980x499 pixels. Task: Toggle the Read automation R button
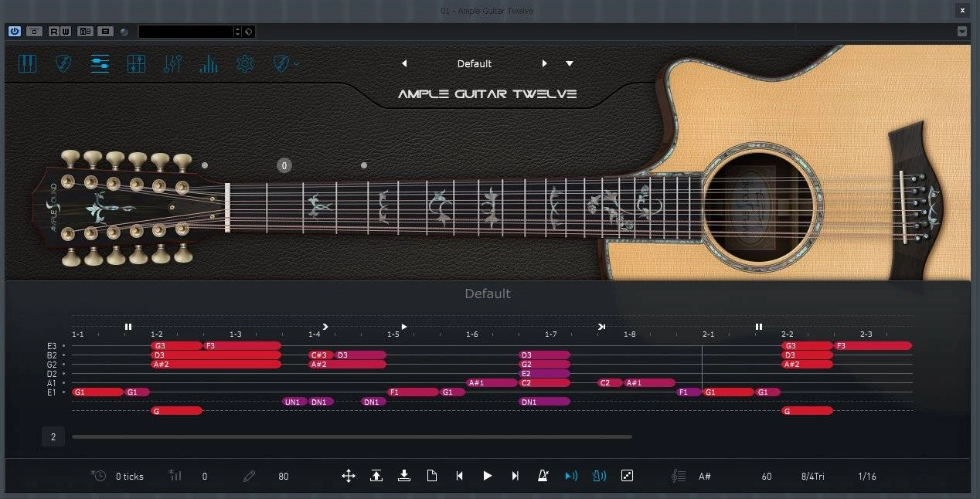click(x=54, y=32)
